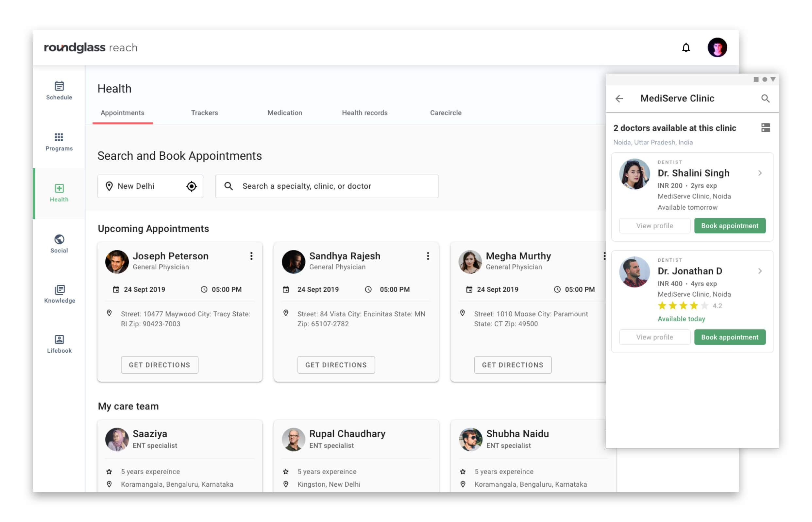The image size is (812, 522).
Task: Click Dr. Jonathan D's photo
Action: pyautogui.click(x=634, y=272)
